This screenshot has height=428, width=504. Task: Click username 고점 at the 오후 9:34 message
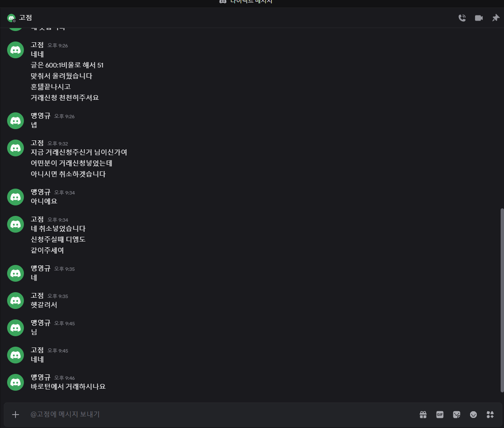(37, 219)
